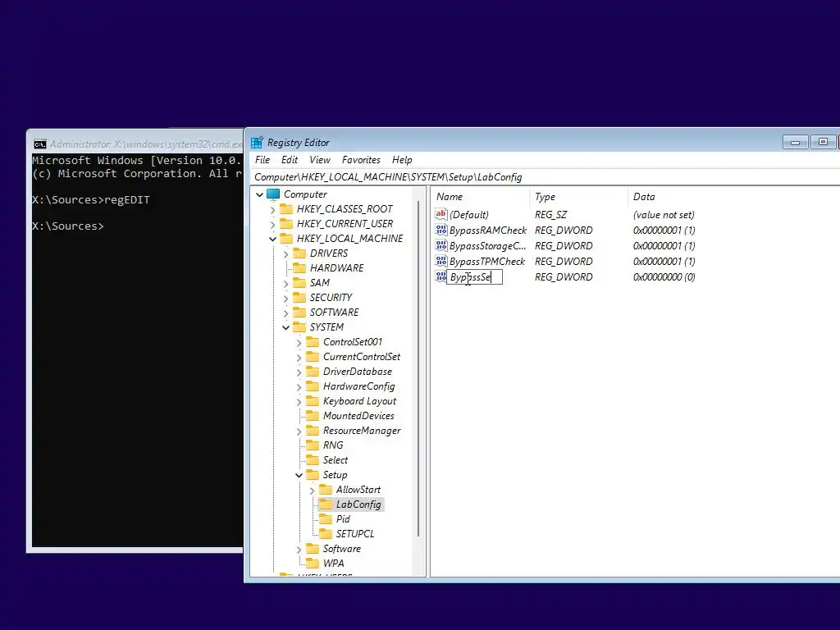Collapse the Setup key chevron

point(299,475)
